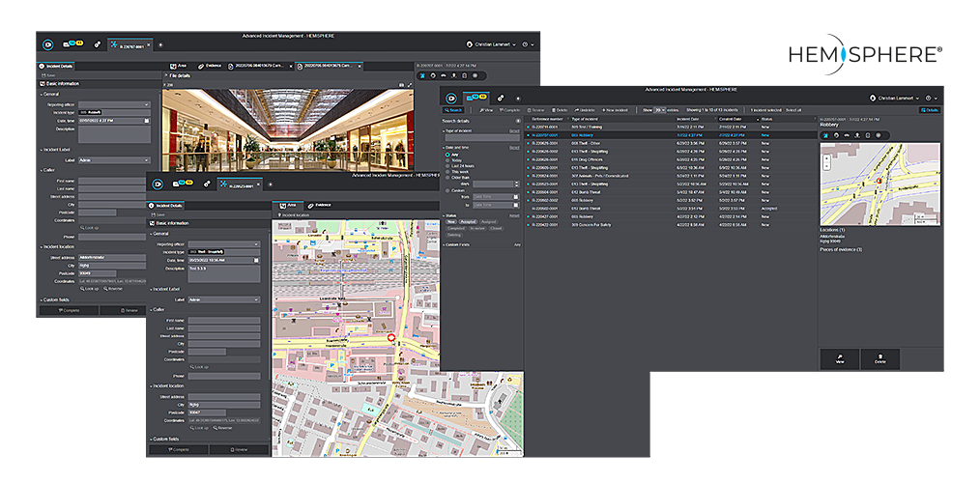Click link icon in mall photo window header
This screenshot has height=483, width=980.
click(x=97, y=45)
